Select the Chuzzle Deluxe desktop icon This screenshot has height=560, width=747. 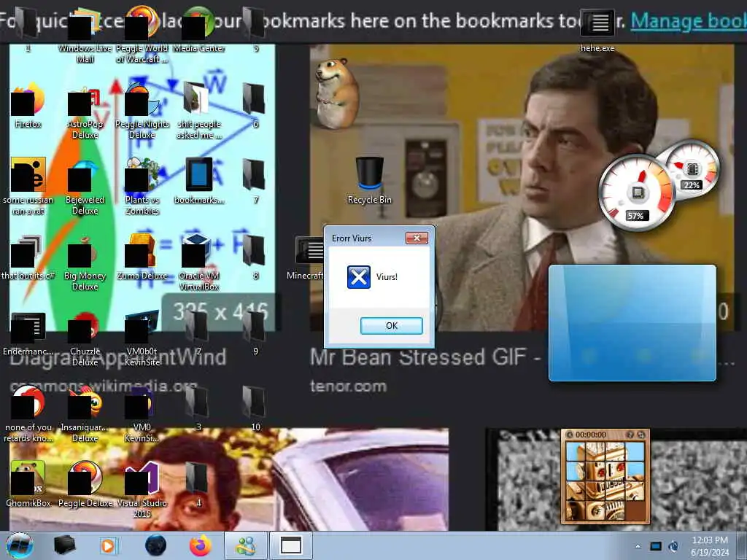[x=85, y=338]
